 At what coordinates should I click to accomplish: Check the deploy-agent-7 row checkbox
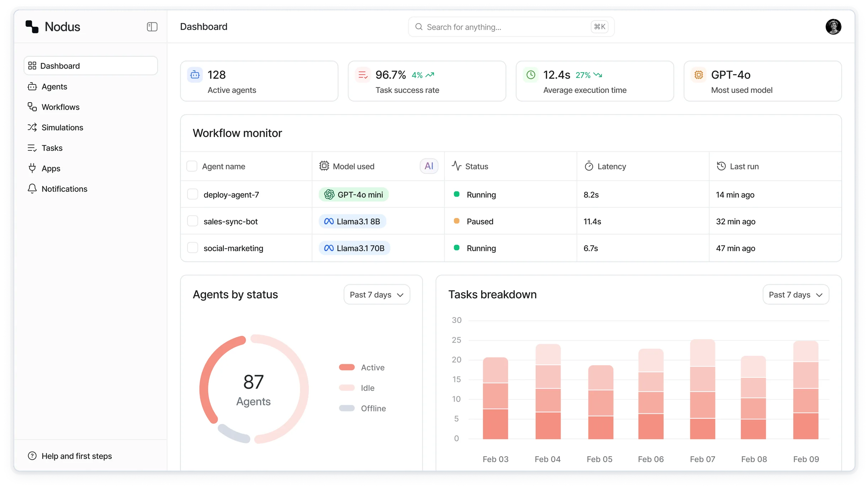click(x=193, y=194)
